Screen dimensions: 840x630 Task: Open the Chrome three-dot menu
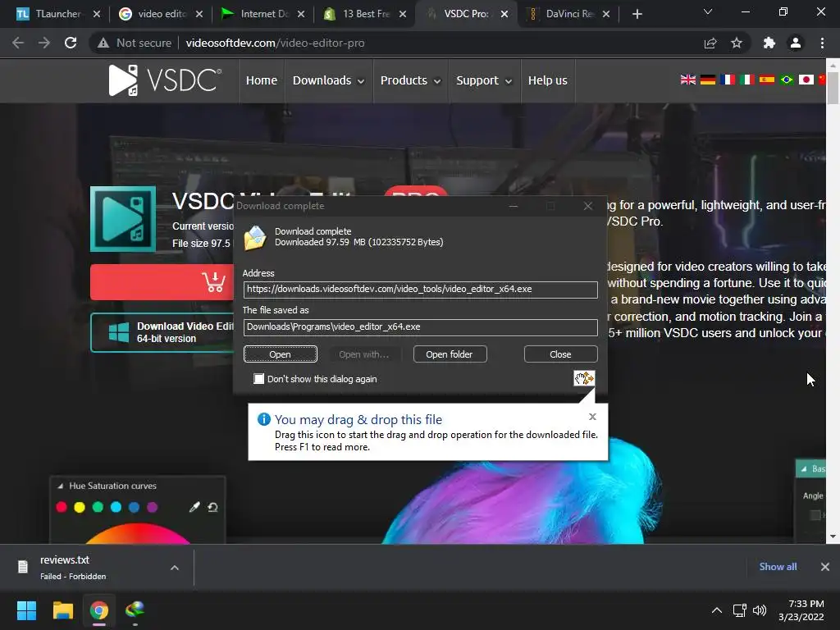point(822,43)
